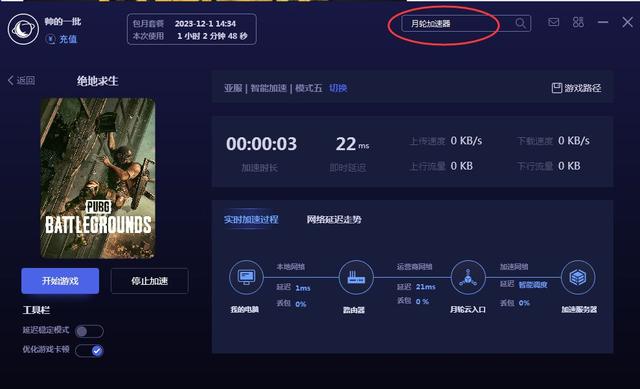Click the 包月套餐 expiry info box
Screen dimensions: 640x389
(192, 29)
